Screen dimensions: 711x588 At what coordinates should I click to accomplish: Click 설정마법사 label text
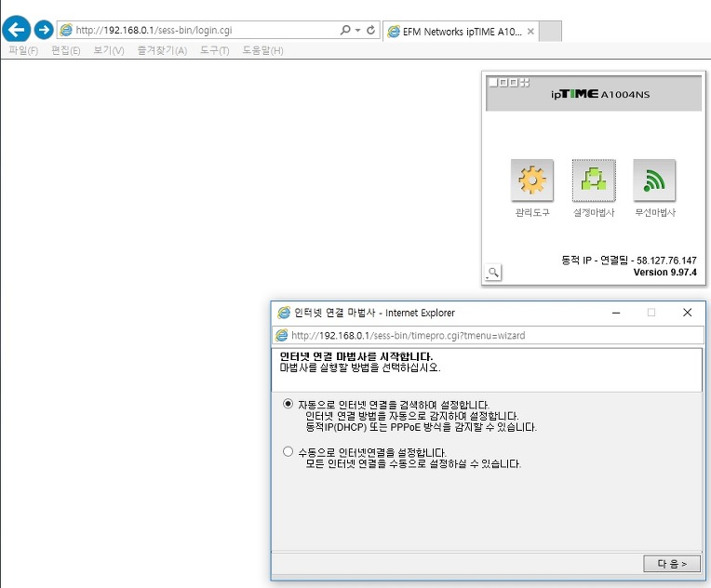[594, 212]
